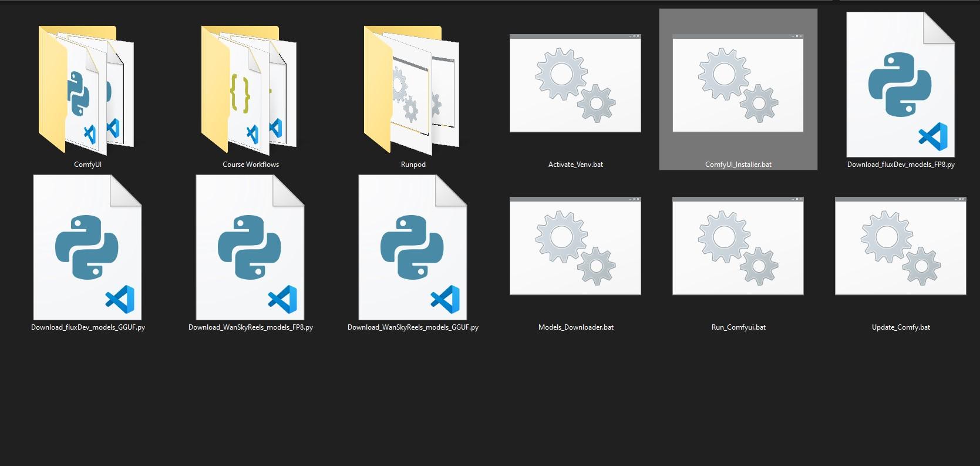Click the Update_Comfy.bat file name

pyautogui.click(x=901, y=327)
